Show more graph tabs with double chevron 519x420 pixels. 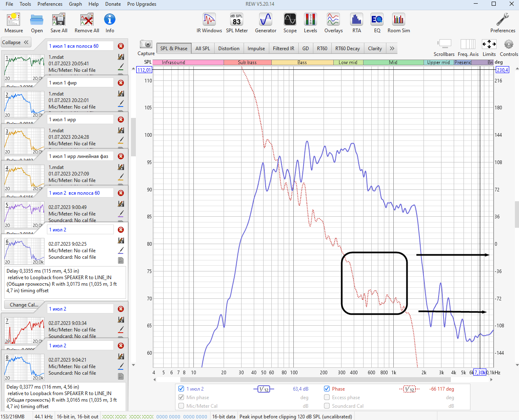[x=392, y=48]
